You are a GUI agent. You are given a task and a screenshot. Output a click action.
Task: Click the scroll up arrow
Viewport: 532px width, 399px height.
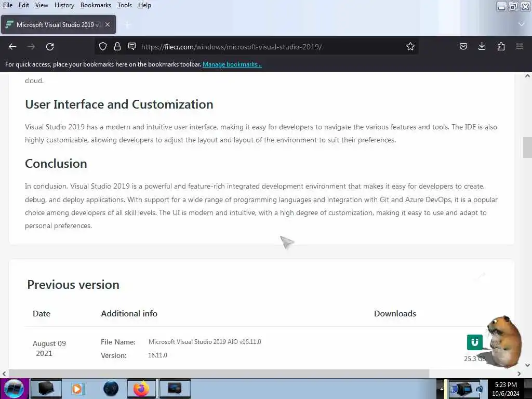click(527, 76)
